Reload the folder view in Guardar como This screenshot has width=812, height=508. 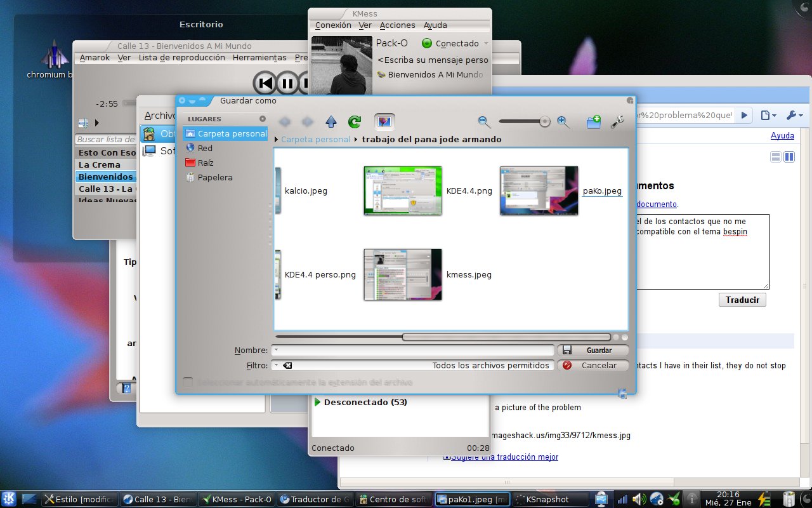tap(355, 122)
